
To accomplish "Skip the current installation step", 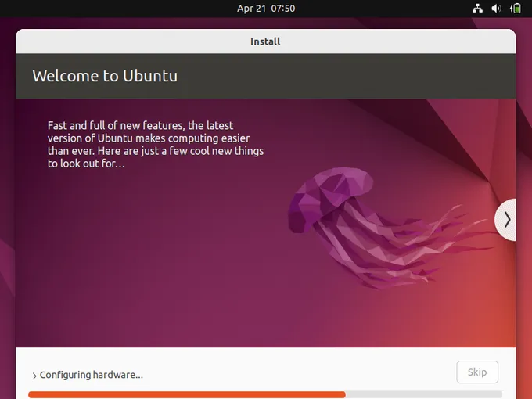I will tap(477, 372).
